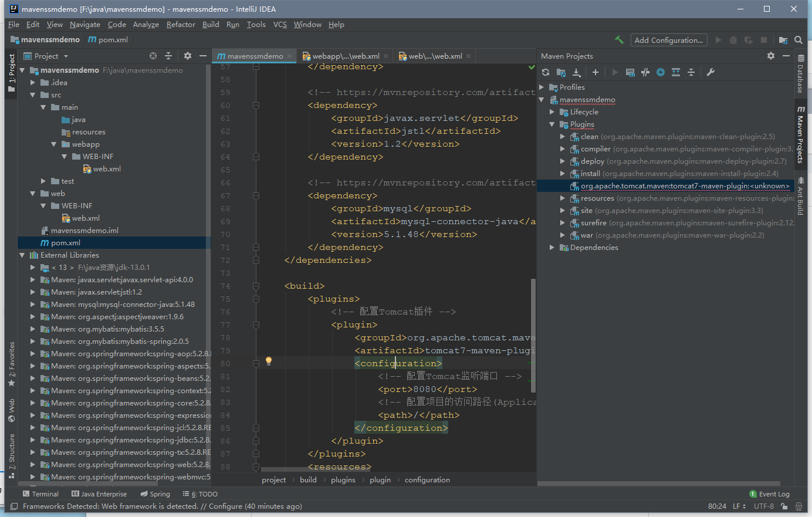Switch to webapp\...\web.xml editor tab

tap(345, 56)
